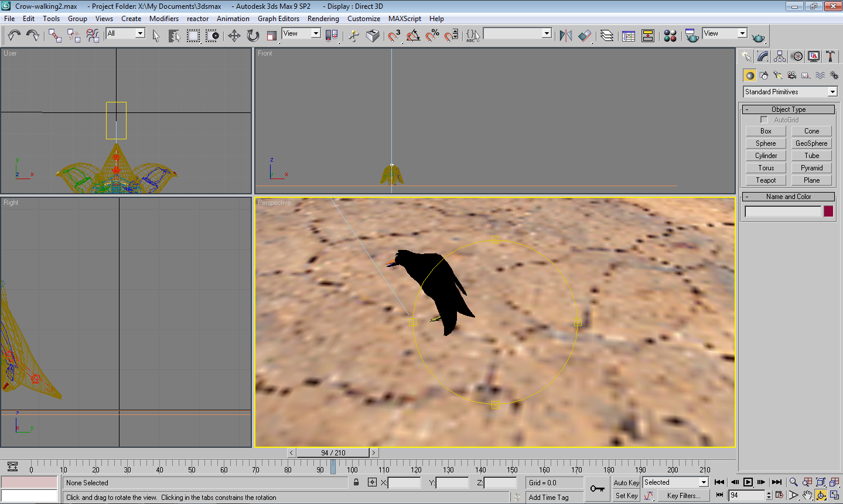Open the Select by Name tool
Viewport: 843px width, 504px height.
[174, 36]
